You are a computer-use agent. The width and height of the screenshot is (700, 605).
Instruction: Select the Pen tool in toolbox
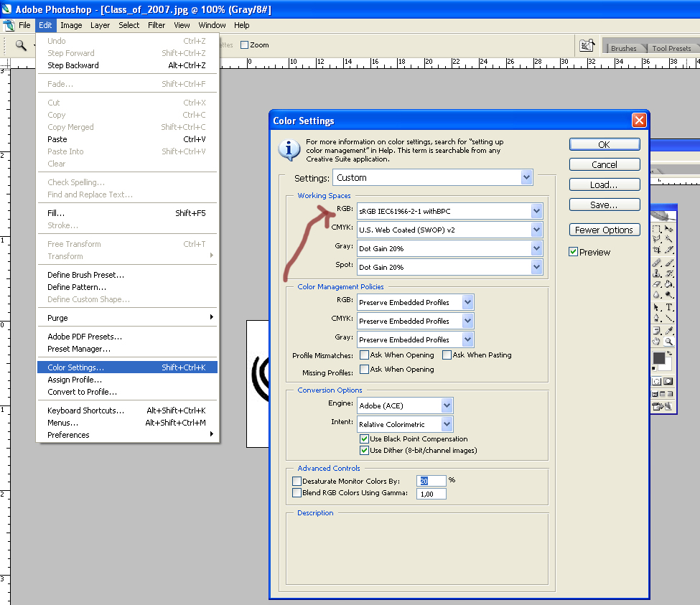(x=657, y=319)
